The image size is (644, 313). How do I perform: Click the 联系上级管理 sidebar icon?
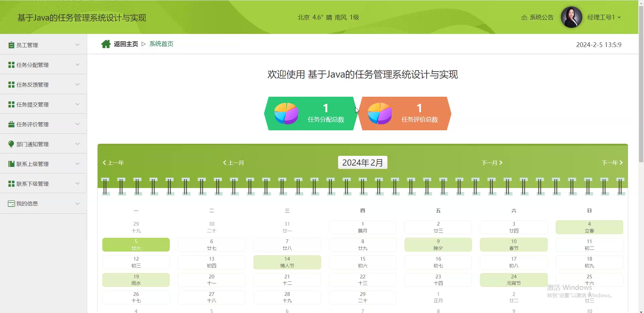pos(11,164)
